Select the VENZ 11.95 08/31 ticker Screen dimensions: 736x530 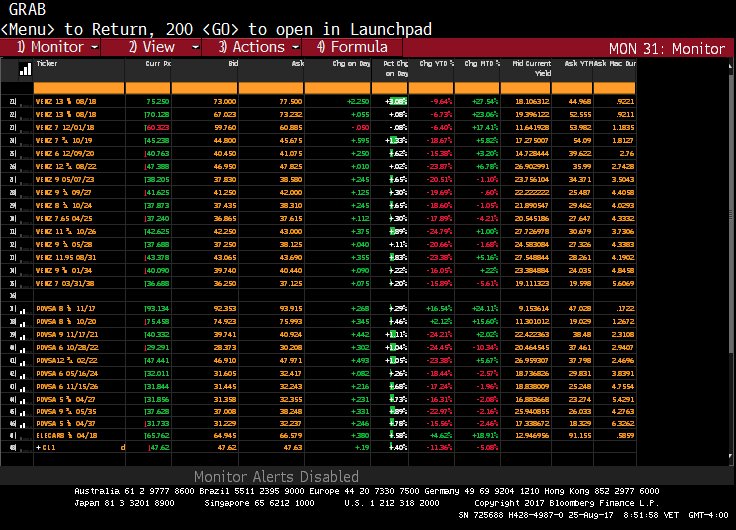coord(66,258)
